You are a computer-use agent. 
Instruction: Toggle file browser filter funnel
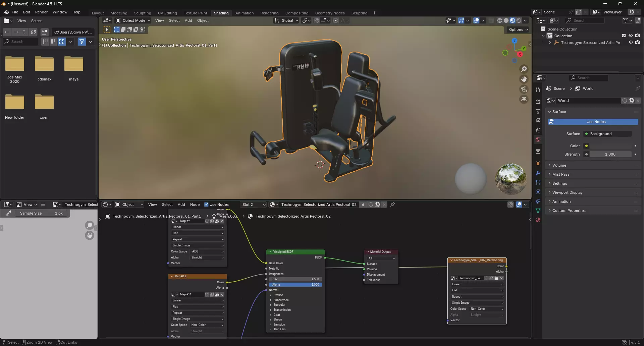pyautogui.click(x=82, y=42)
